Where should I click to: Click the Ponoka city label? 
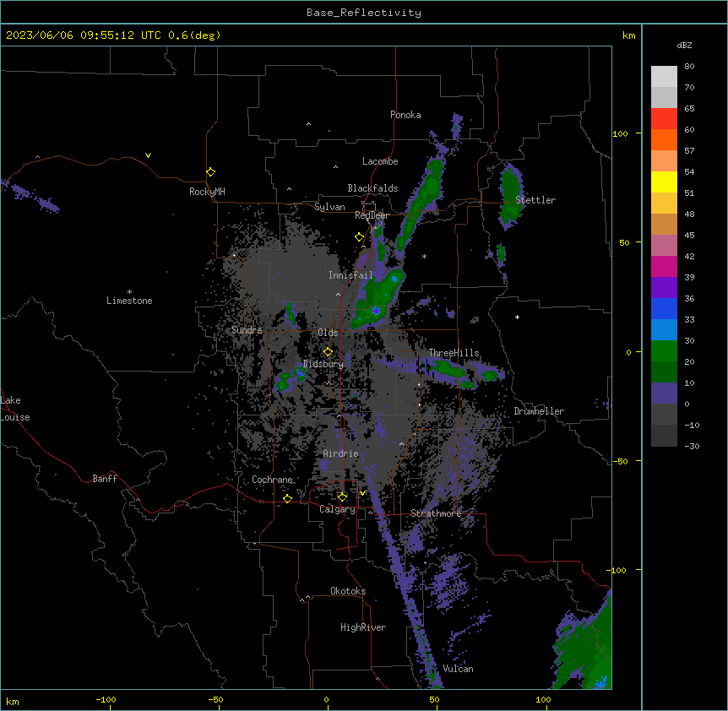point(405,115)
